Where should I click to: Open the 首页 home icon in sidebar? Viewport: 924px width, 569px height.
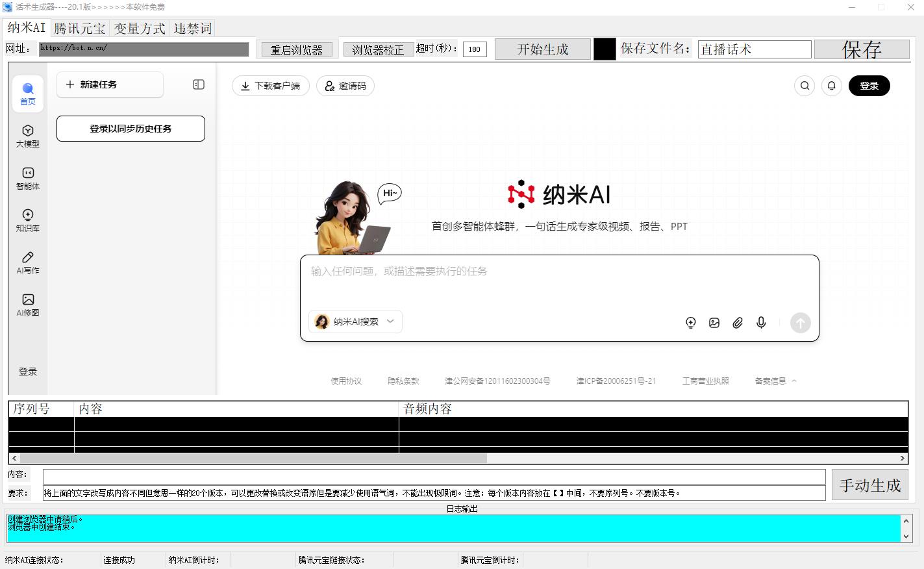click(x=28, y=93)
